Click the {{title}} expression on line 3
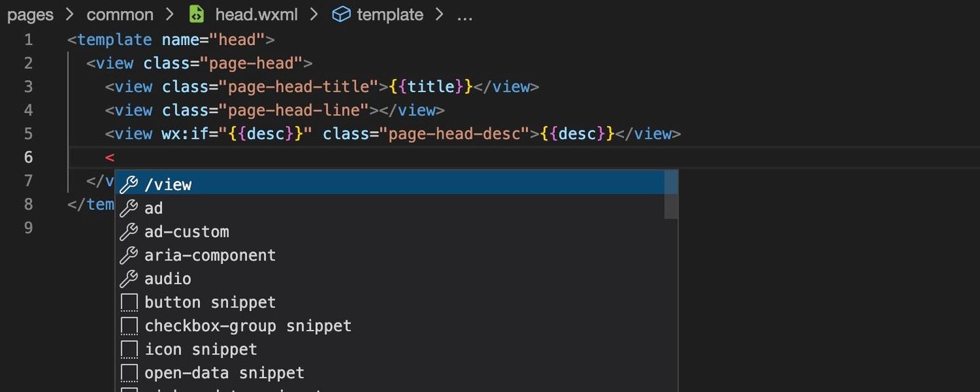Viewport: 980px width, 392px height. tap(431, 87)
